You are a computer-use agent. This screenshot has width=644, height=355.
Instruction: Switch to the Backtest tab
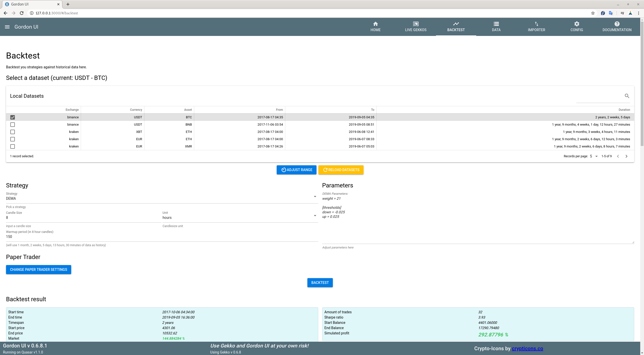point(456,27)
